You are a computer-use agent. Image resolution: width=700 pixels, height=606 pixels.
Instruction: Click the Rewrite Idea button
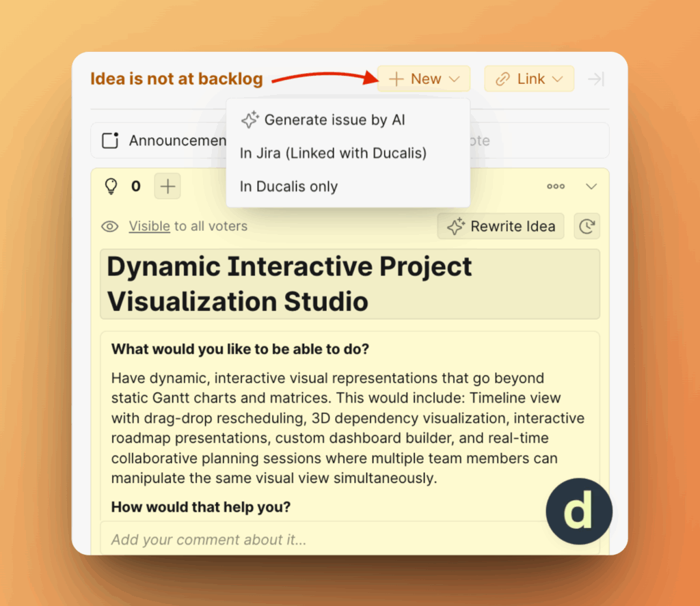click(500, 227)
